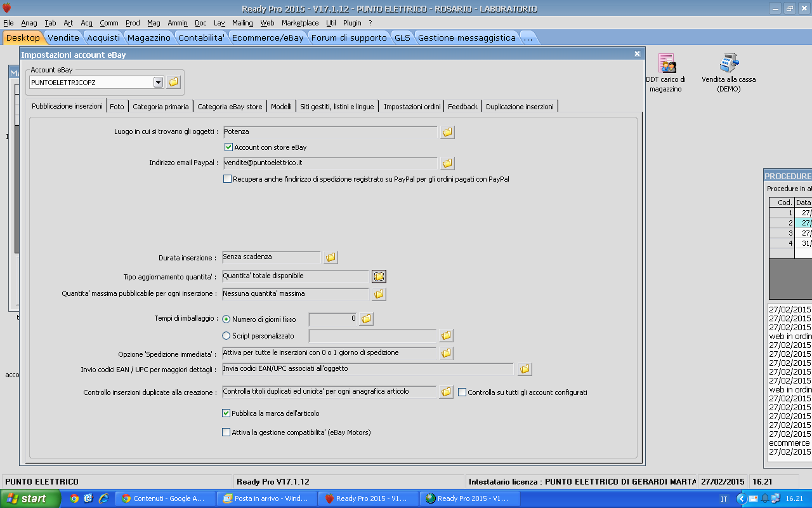Click Paypal email field vendite@puntoelettrico.it
This screenshot has height=508, width=812.
pos(330,163)
